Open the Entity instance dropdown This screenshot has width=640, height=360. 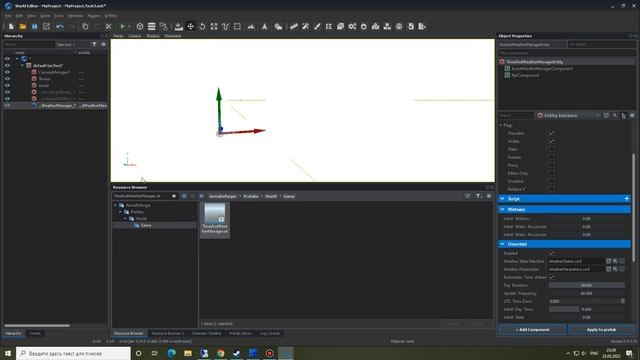(569, 116)
